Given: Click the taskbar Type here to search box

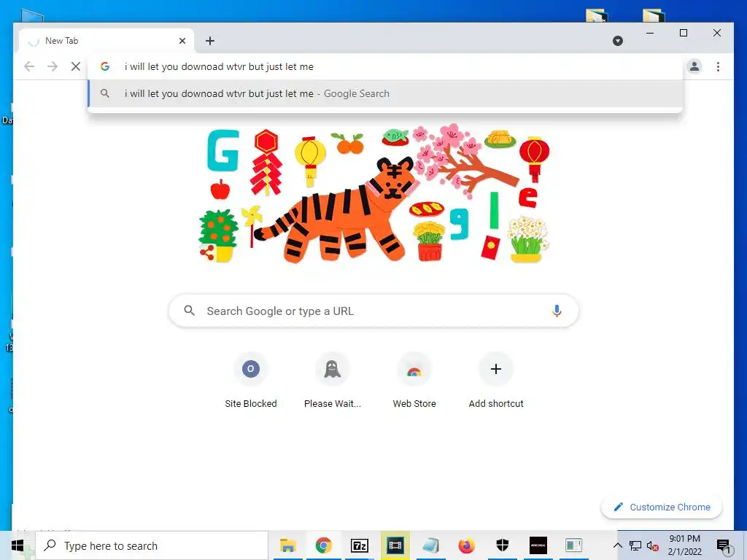Looking at the screenshot, I should (x=152, y=545).
